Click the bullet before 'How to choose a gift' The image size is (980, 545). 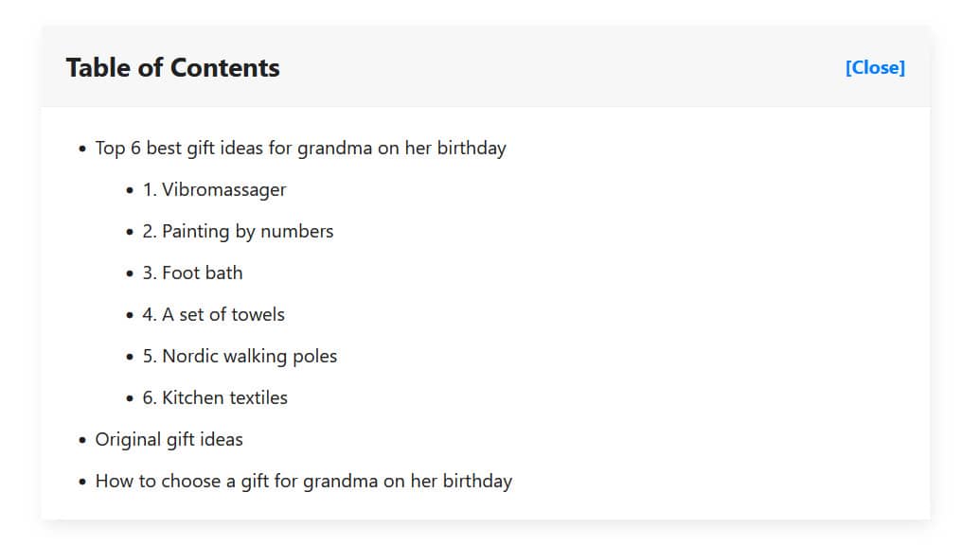(83, 482)
